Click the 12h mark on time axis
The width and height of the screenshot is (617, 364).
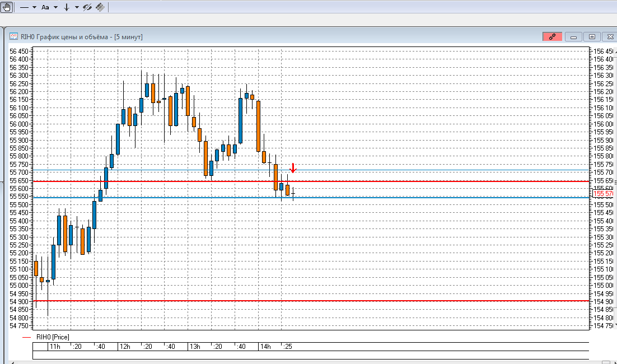(124, 347)
